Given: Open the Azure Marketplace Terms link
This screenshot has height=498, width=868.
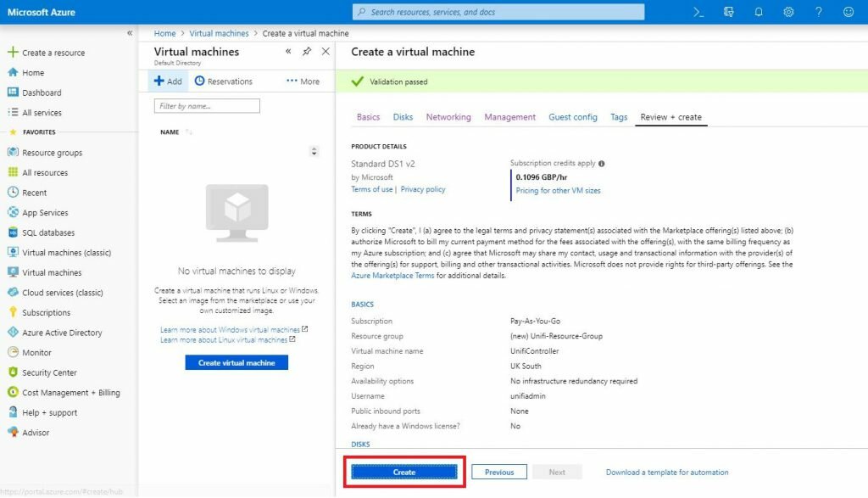Looking at the screenshot, I should tap(392, 276).
